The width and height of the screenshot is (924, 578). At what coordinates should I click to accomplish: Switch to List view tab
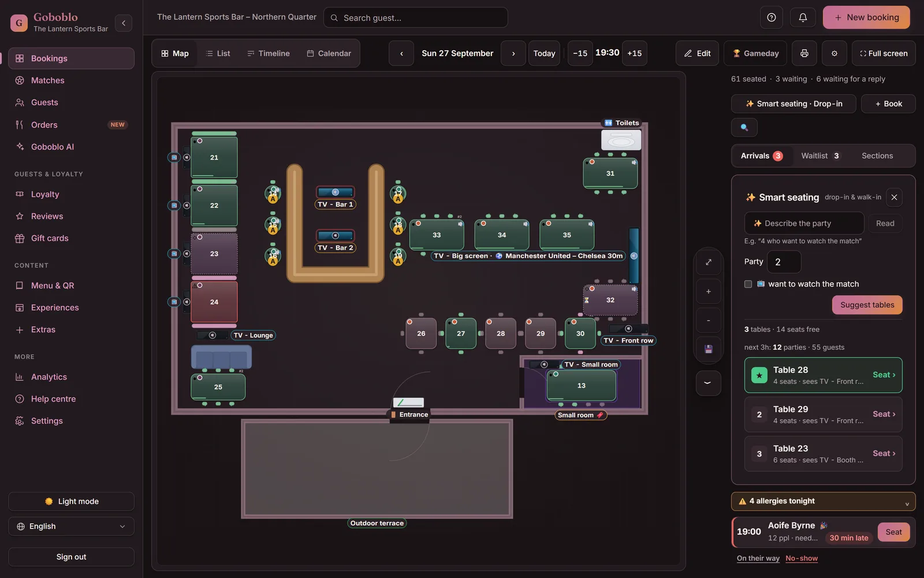point(218,53)
